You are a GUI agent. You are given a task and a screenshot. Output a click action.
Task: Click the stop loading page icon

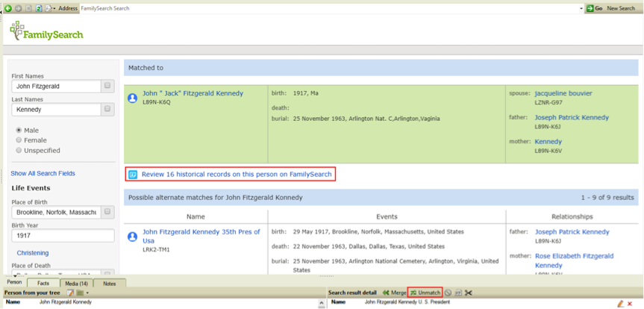tap(29, 8)
